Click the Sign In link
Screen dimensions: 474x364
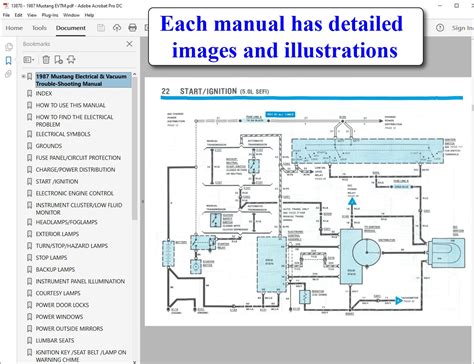click(463, 28)
